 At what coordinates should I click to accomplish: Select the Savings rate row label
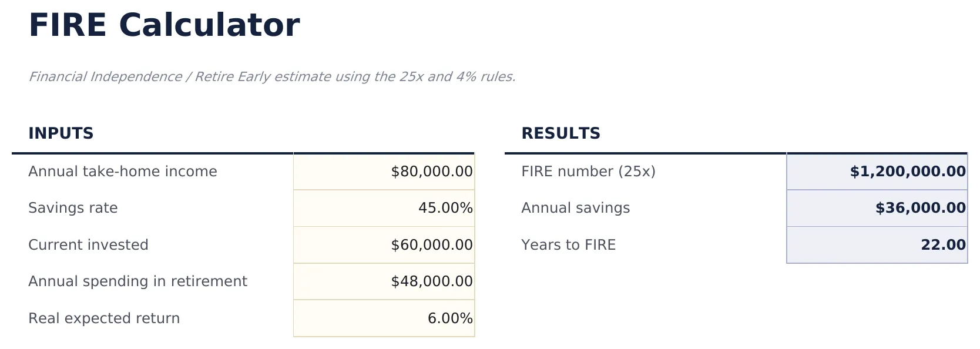coord(72,208)
